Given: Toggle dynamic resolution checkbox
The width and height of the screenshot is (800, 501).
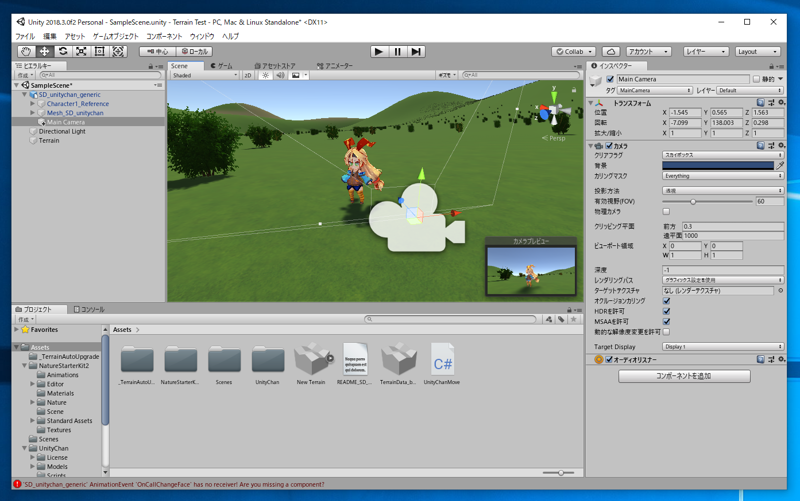Looking at the screenshot, I should coord(666,332).
